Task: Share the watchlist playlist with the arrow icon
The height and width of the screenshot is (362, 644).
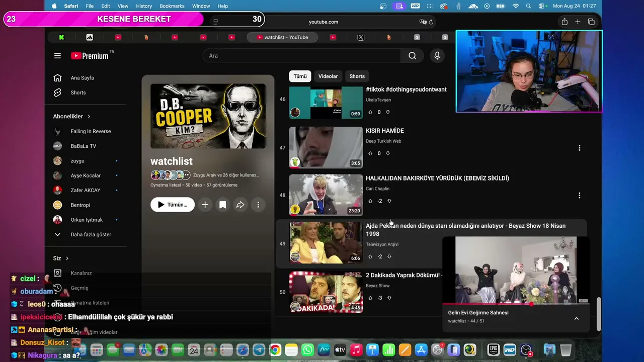Action: pyautogui.click(x=240, y=205)
